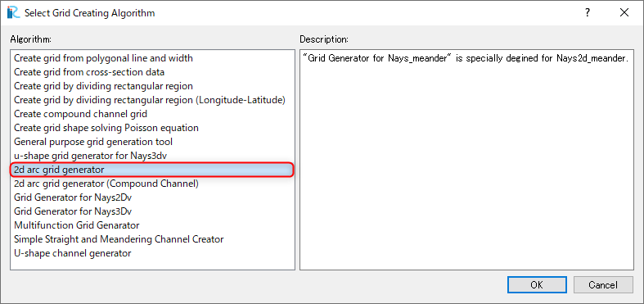Select the highlighted '2d arc grid generator' row
This screenshot has width=644, height=304.
point(152,170)
